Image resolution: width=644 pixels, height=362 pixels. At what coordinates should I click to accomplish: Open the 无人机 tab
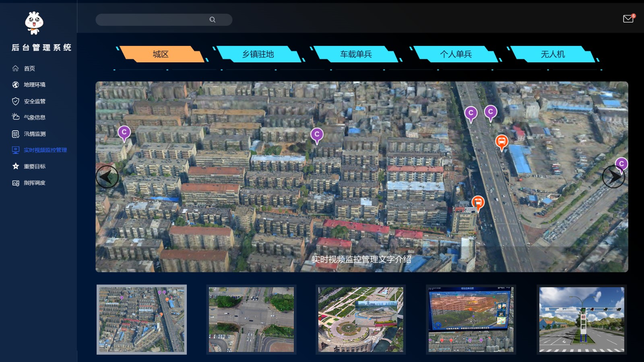(553, 54)
